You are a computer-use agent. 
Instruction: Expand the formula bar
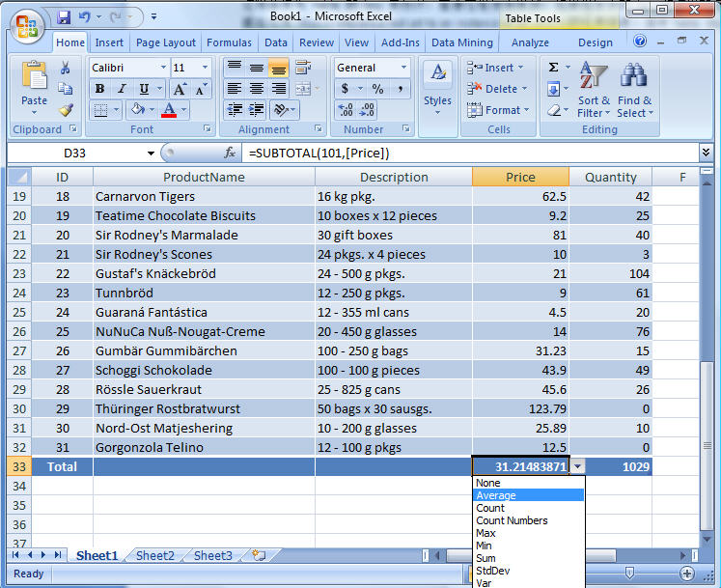[x=706, y=152]
